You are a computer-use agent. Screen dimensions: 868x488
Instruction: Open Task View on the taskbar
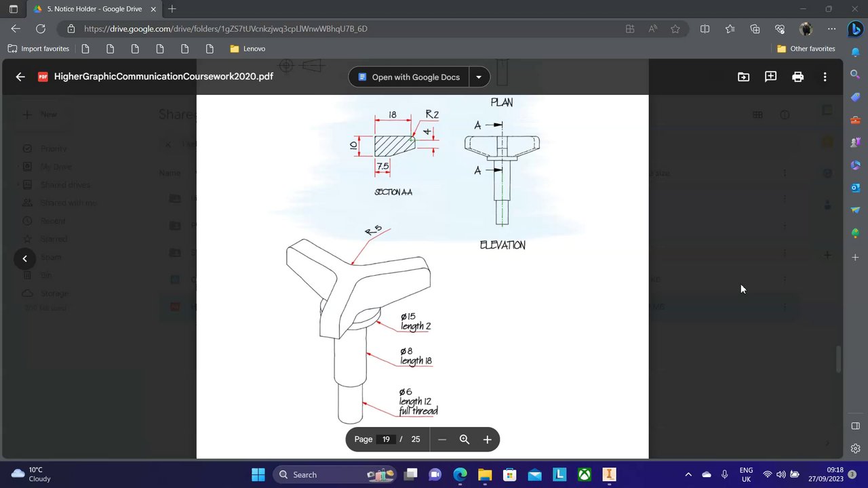[411, 474]
